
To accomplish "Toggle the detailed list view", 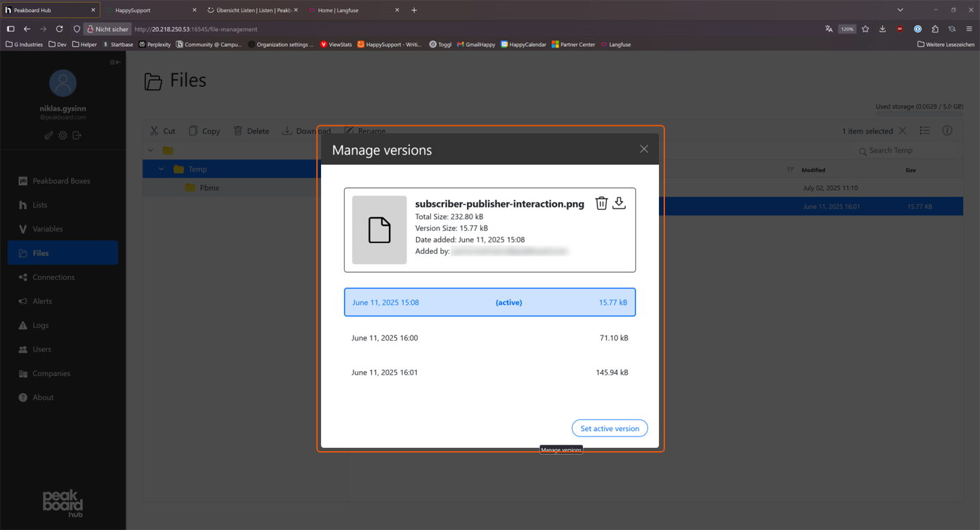I will (925, 131).
